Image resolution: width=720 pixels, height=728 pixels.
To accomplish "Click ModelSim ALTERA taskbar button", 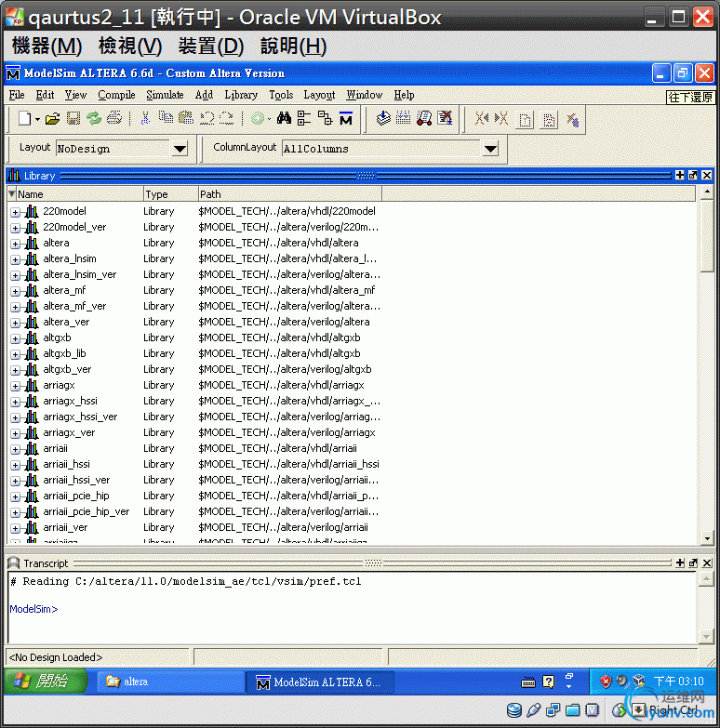I will click(x=320, y=682).
